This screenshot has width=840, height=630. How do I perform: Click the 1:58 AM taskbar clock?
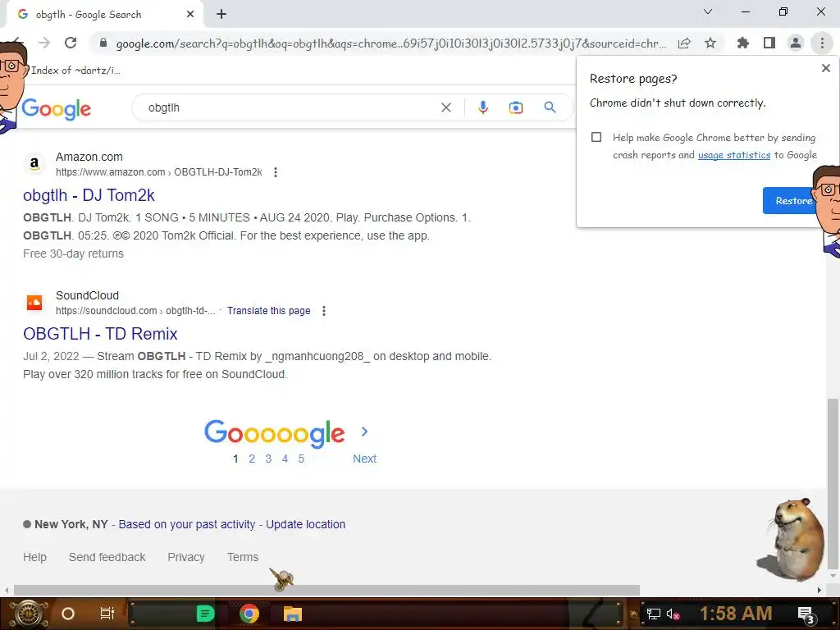coord(736,614)
